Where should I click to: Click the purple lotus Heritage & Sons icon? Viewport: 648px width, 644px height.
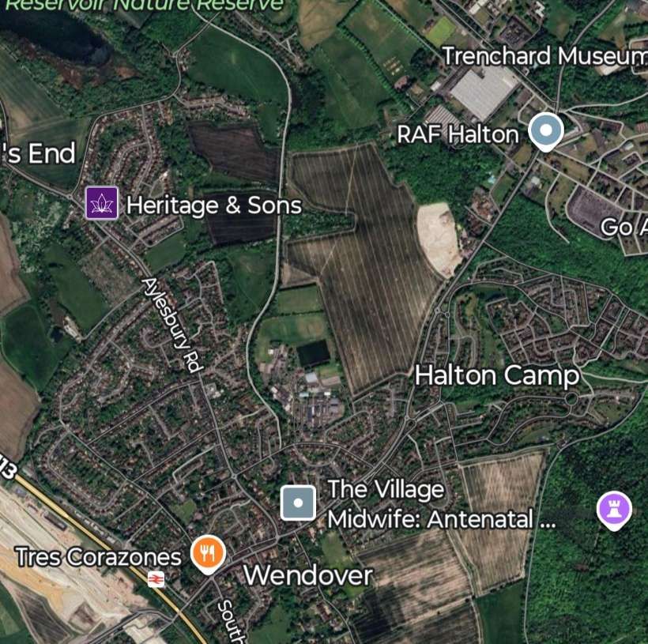tap(102, 203)
